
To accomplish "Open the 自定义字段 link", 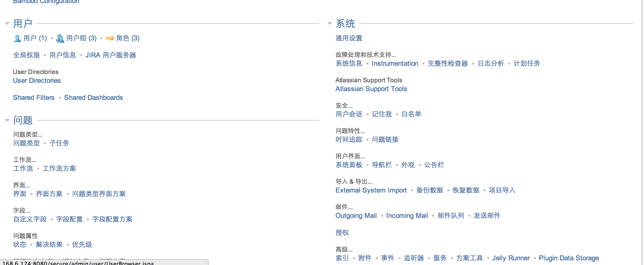I will [30, 219].
